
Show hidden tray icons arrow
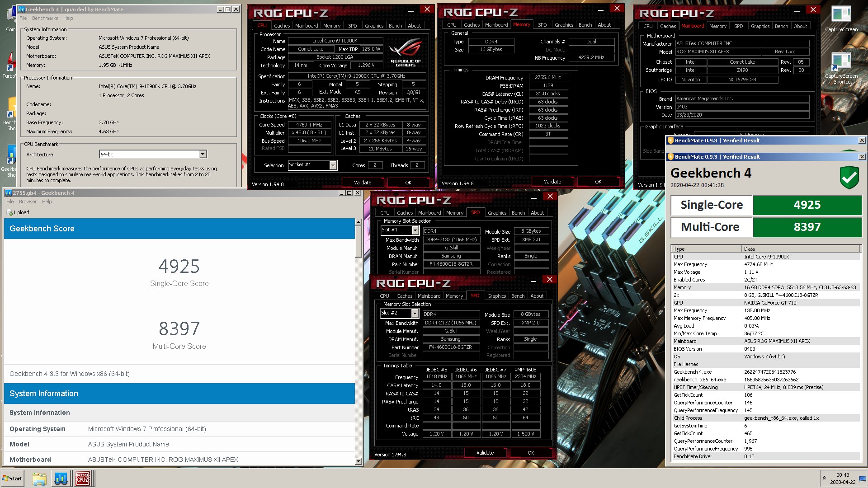[824, 478]
